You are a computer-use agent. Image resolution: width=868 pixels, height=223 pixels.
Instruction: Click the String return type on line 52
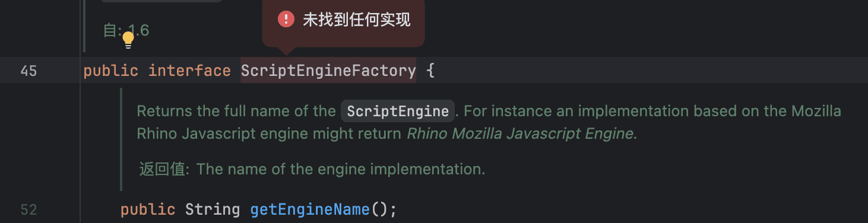click(x=213, y=209)
